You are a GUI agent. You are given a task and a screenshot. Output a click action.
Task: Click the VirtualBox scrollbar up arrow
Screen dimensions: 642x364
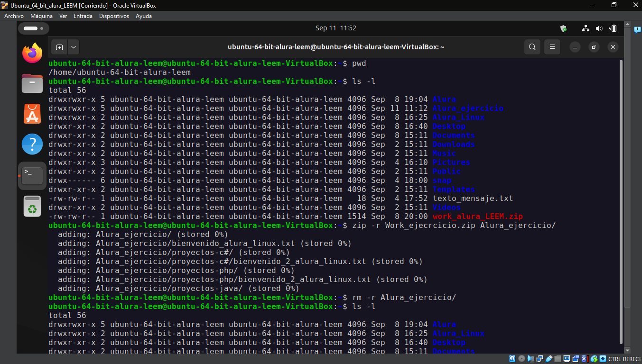click(x=628, y=25)
